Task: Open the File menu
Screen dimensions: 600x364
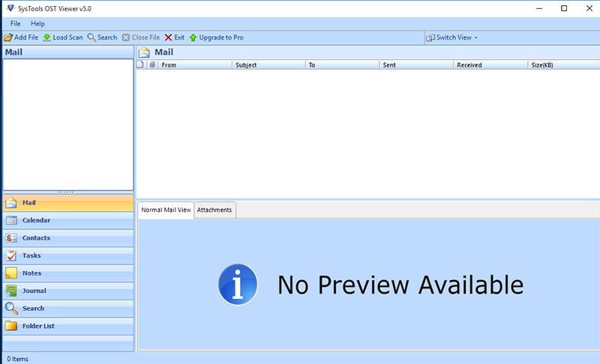Action: tap(16, 24)
